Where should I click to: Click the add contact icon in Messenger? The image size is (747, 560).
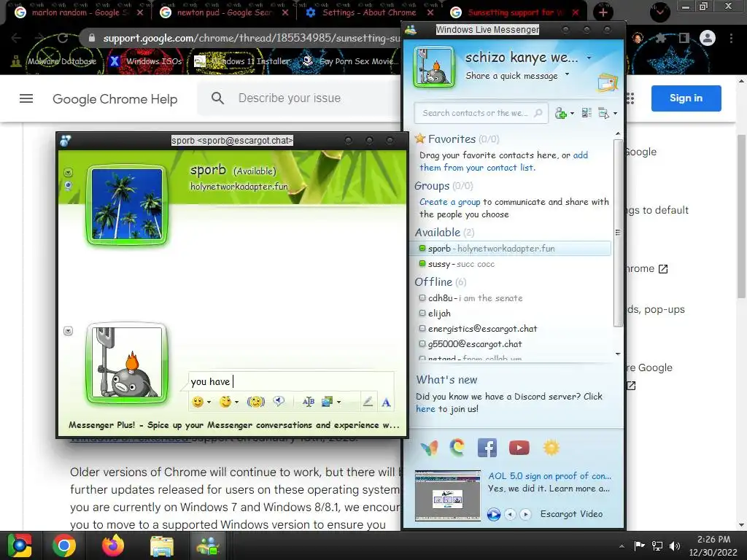(561, 113)
